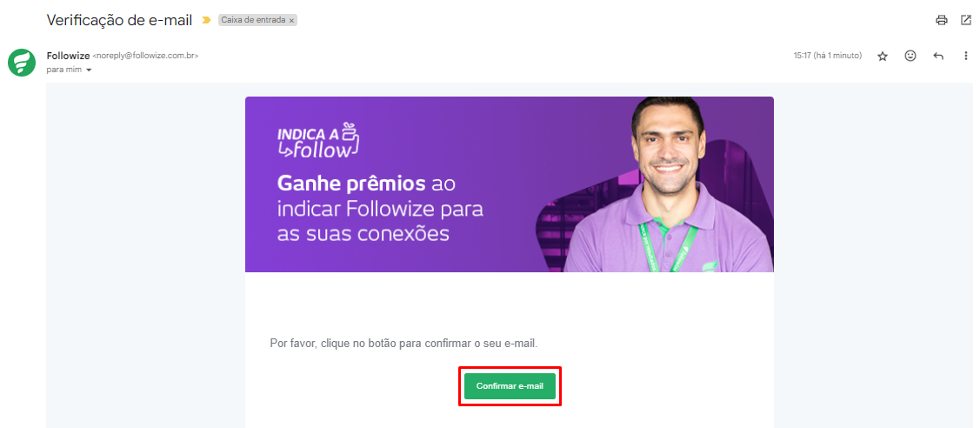The width and height of the screenshot is (980, 428).
Task: Click the noreply@followize.com.br address
Action: [145, 56]
